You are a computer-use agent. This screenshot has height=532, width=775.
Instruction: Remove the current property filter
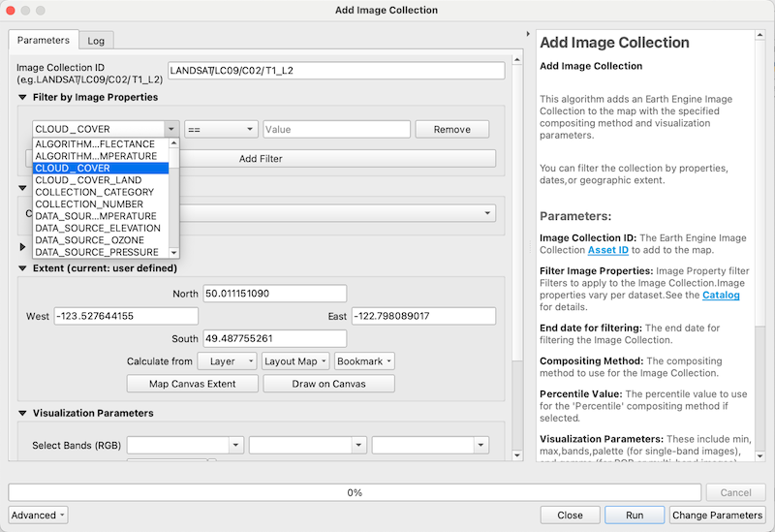pos(451,130)
